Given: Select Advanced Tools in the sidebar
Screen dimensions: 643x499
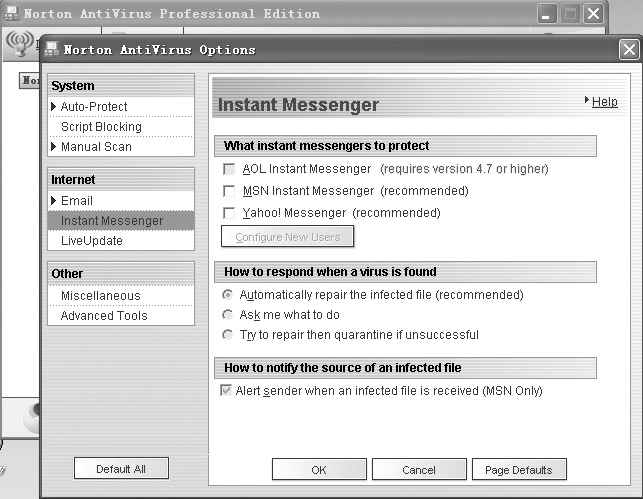Looking at the screenshot, I should [x=104, y=316].
